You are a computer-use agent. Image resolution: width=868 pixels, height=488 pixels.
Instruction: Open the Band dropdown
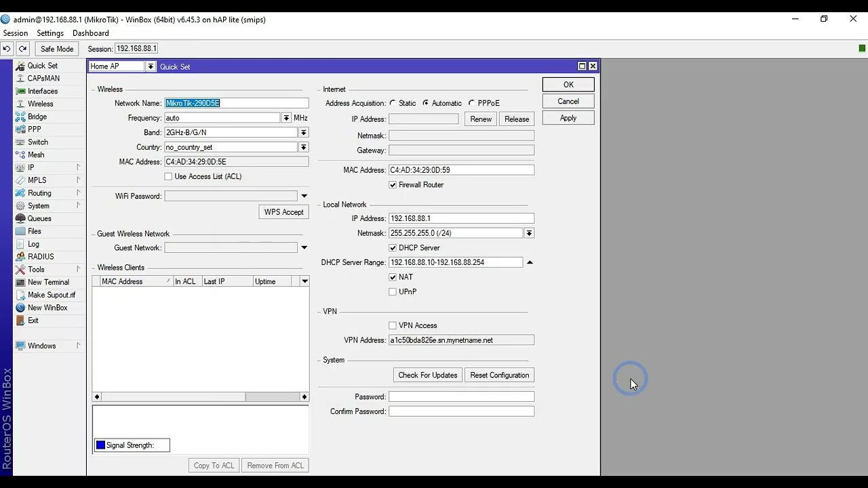pyautogui.click(x=303, y=132)
